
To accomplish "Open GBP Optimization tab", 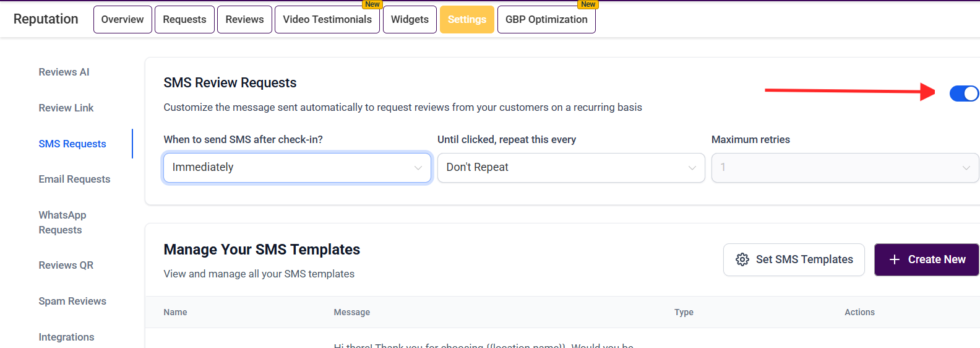I will point(546,19).
